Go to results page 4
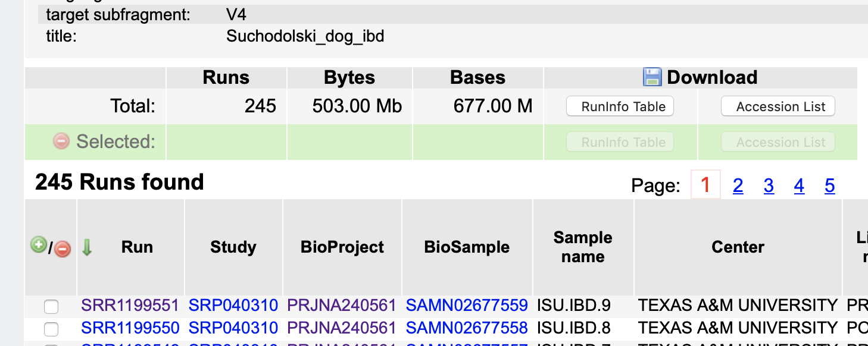Viewport: 868px width, 346px height. [799, 186]
